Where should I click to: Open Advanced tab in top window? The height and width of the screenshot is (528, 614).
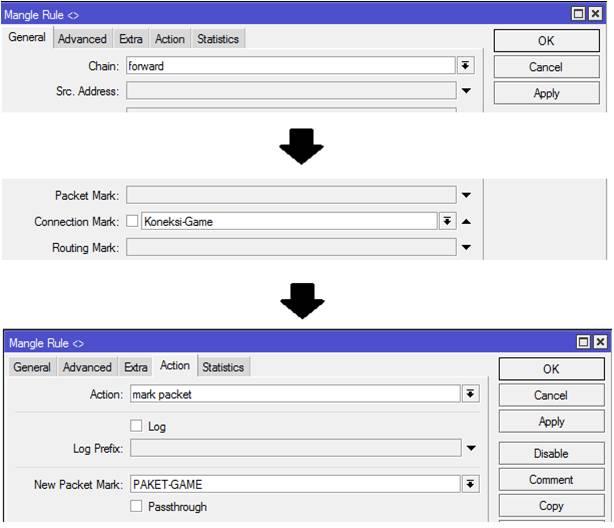click(x=82, y=39)
